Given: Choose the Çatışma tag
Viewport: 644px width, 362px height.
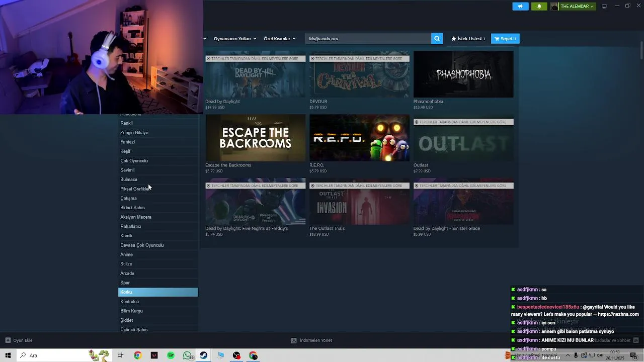Looking at the screenshot, I should [x=158, y=198].
